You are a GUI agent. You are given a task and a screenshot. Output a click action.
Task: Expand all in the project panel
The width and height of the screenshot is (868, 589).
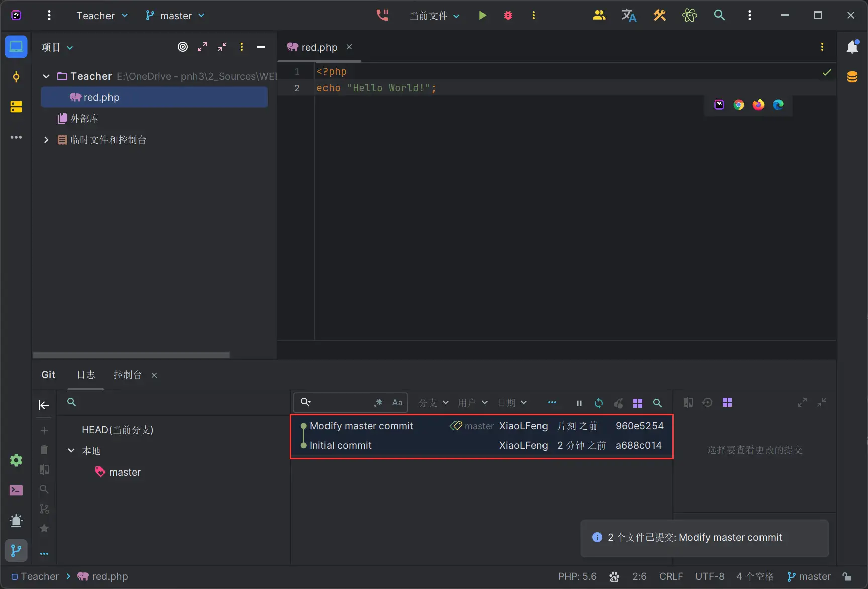click(x=202, y=47)
